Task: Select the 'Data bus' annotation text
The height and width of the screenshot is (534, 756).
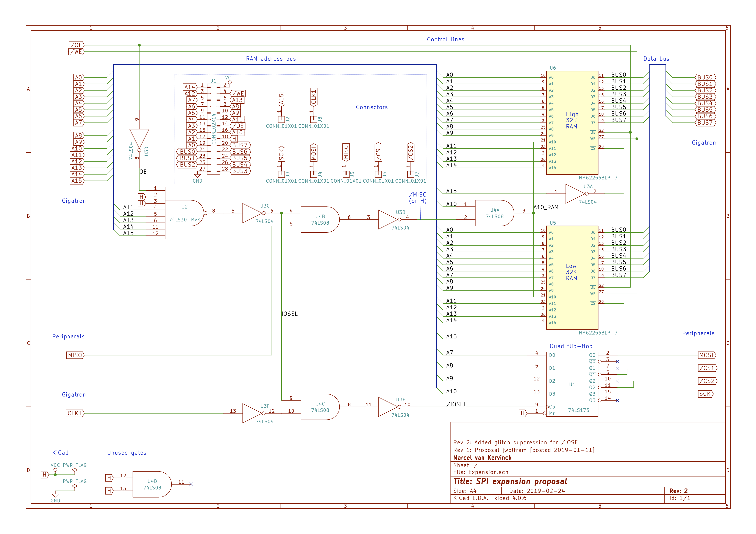Action: click(656, 59)
